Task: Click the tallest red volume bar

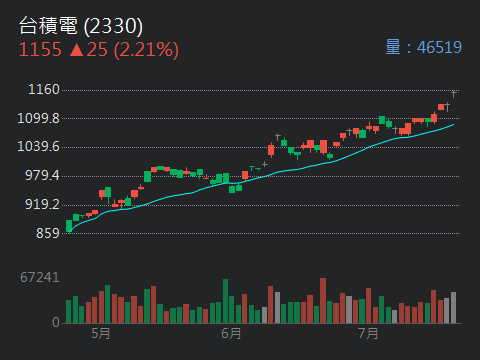Action: coord(323,300)
